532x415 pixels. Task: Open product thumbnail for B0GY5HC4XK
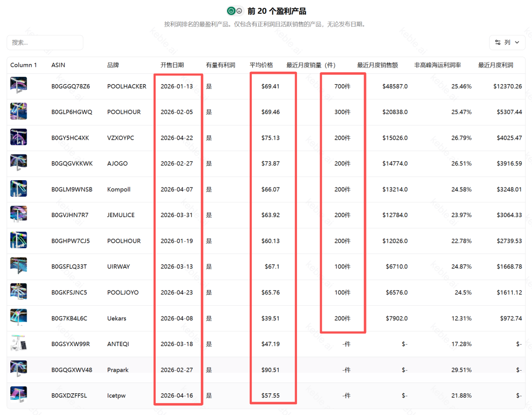coord(19,137)
